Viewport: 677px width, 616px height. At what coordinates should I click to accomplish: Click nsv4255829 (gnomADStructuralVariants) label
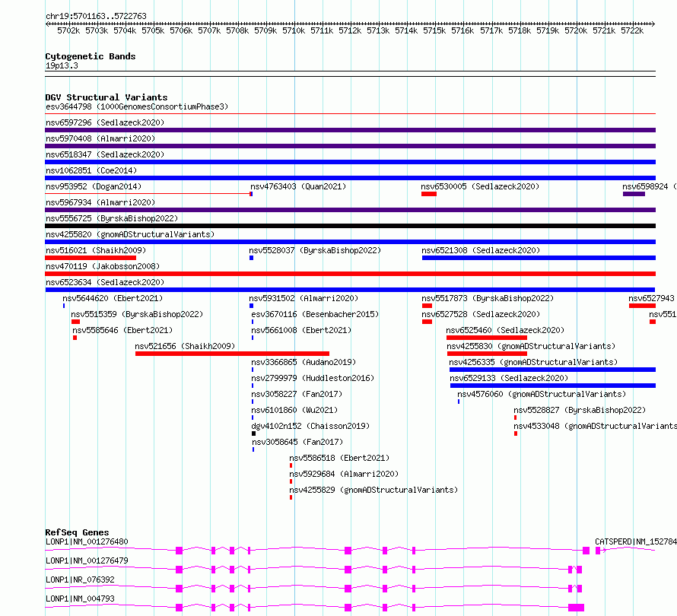click(x=374, y=490)
